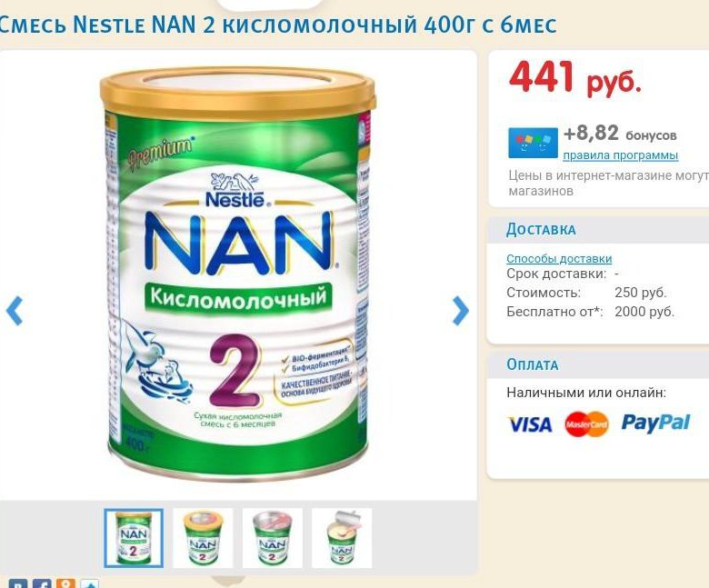
Task: Show next product photo with right arrow
Action: (x=460, y=311)
